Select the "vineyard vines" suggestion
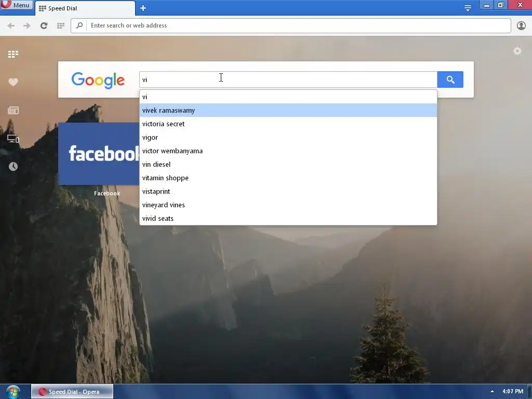 (x=288, y=205)
